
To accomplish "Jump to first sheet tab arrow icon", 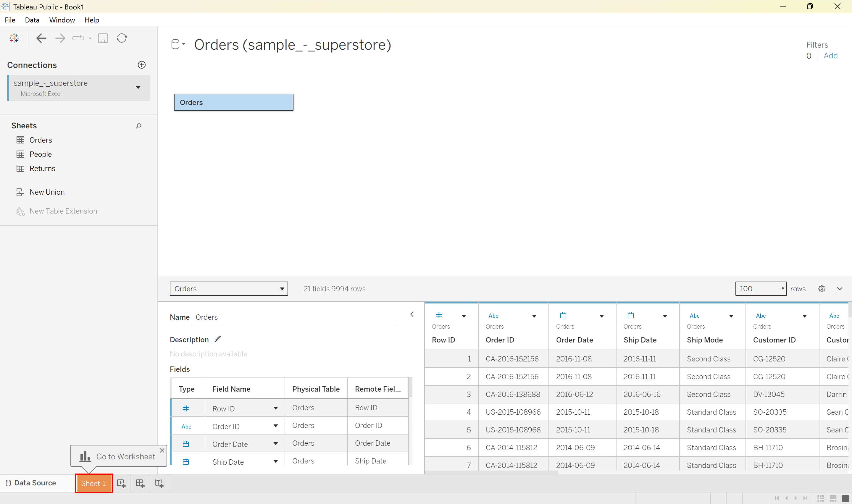I will pyautogui.click(x=777, y=498).
